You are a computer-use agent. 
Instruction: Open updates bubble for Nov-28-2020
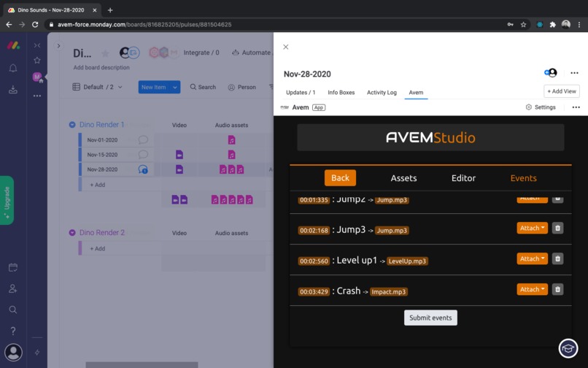(143, 169)
